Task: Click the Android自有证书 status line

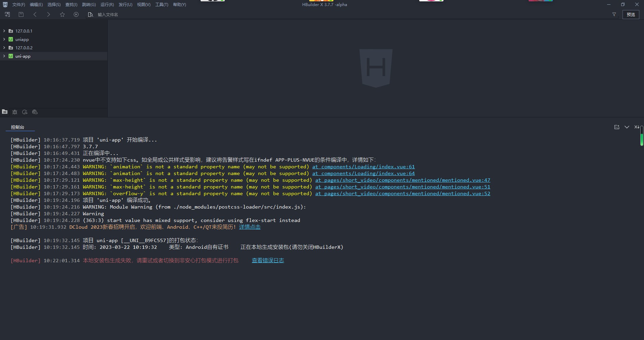Action: pos(177,247)
